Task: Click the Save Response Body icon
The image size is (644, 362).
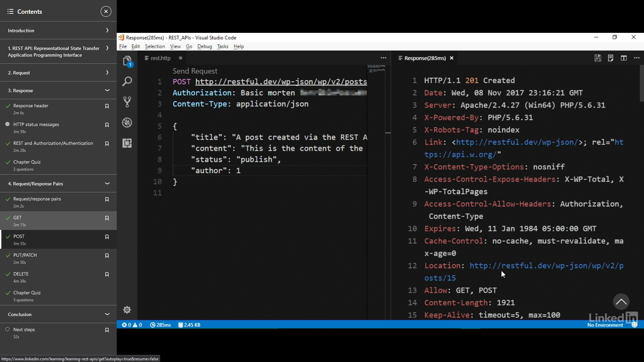Action: coord(611,58)
